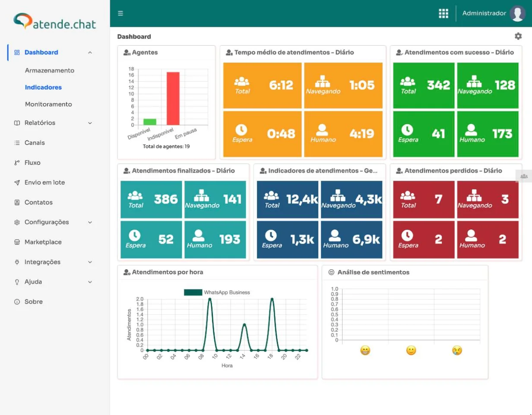Click the Marketplace store icon
532x415 pixels.
17,242
